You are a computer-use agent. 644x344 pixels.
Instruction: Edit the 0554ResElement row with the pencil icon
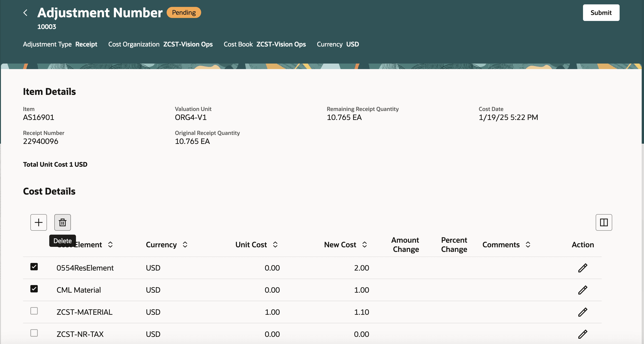(583, 268)
